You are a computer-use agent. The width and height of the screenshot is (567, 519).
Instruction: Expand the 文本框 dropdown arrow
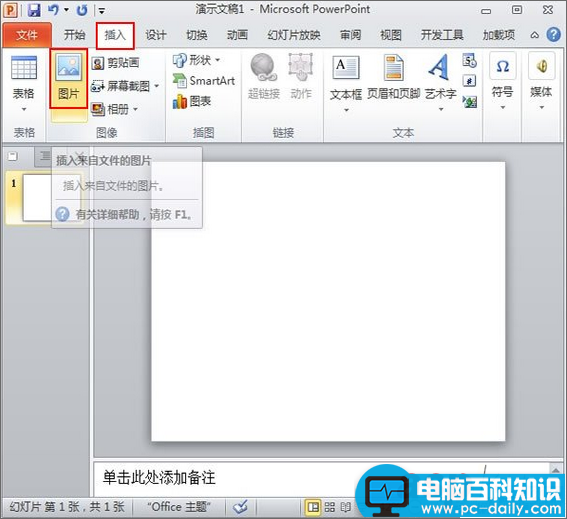point(346,110)
